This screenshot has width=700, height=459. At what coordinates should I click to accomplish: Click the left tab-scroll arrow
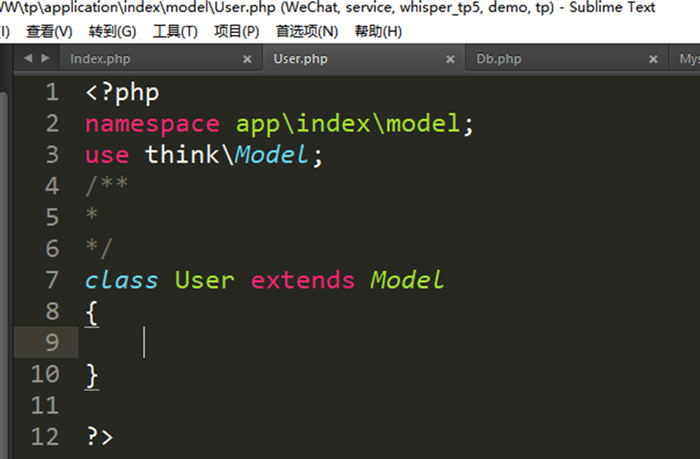pyautogui.click(x=27, y=59)
